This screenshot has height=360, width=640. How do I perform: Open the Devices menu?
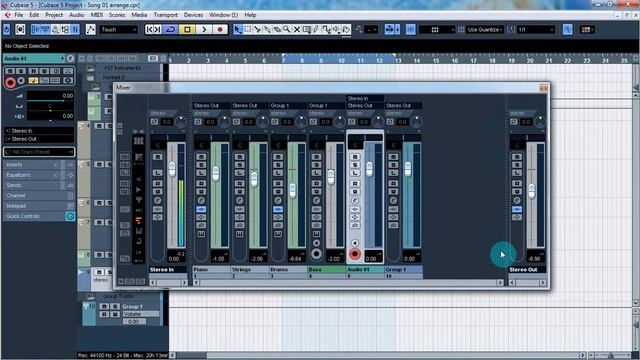tap(193, 15)
